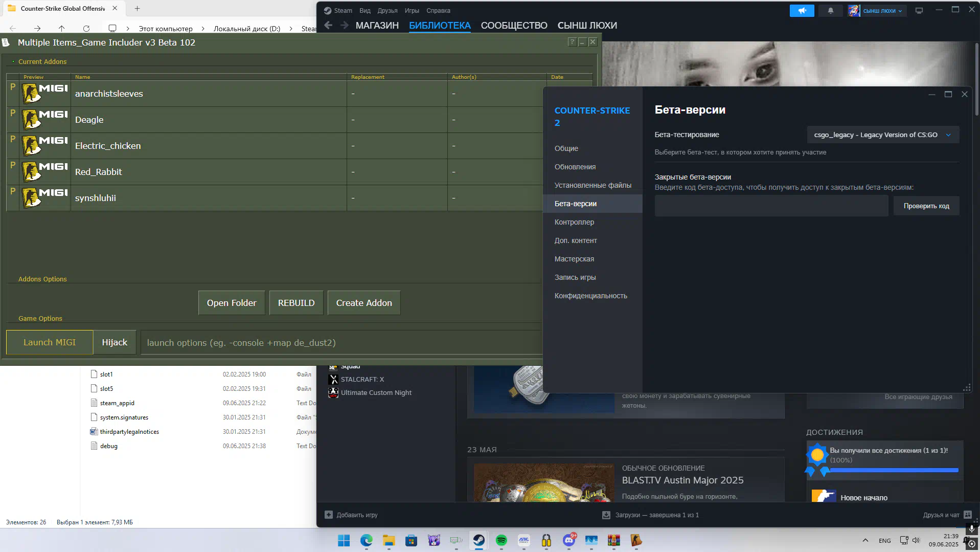Open the Друзья menu in Steam
Image resolution: width=980 pixels, height=552 pixels.
pyautogui.click(x=388, y=10)
